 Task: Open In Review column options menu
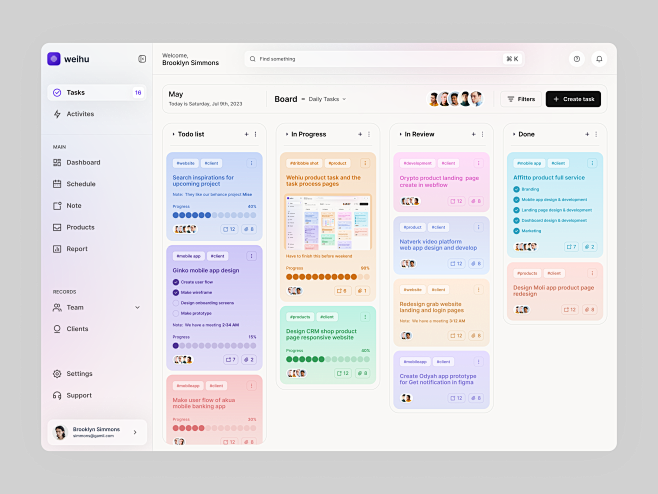483,134
